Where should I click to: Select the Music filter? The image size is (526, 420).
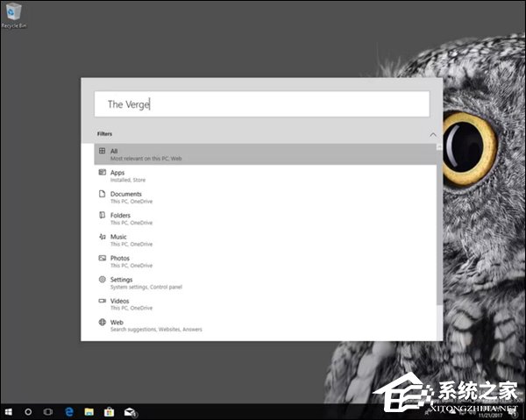click(265, 240)
